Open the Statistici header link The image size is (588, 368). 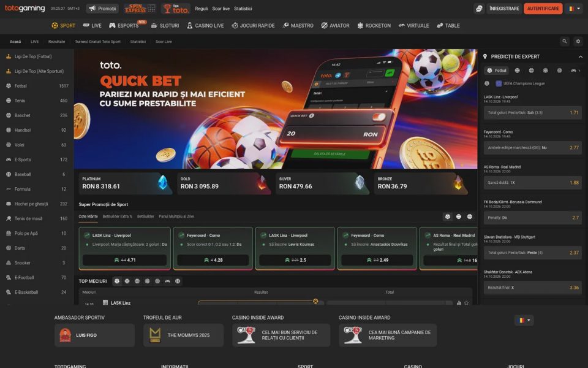(243, 9)
